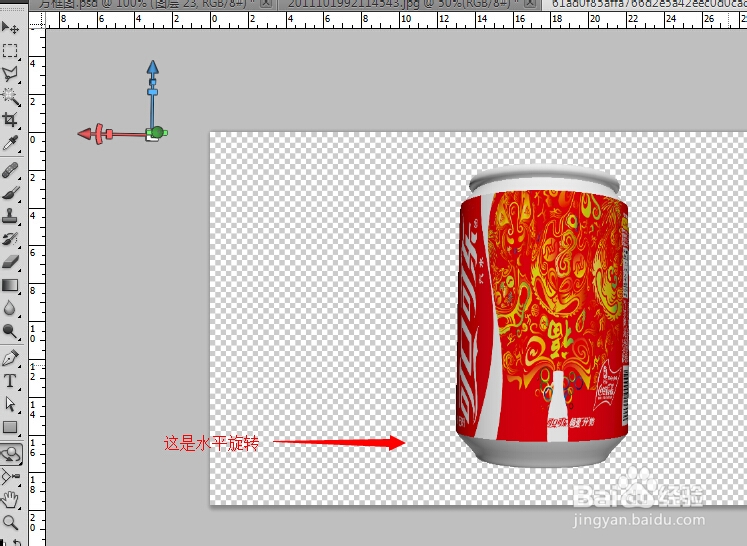Select the Gradient tool
Image resolution: width=747 pixels, height=546 pixels.
point(10,285)
